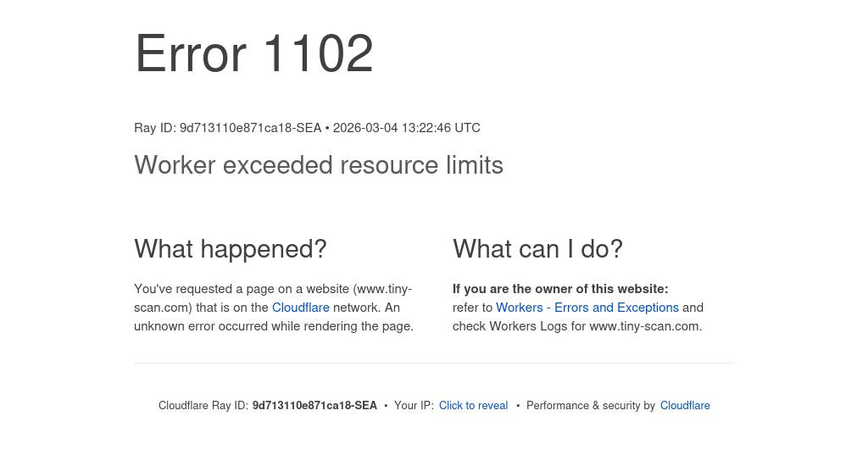Click the bold Ray ID value in the footer

coord(314,406)
